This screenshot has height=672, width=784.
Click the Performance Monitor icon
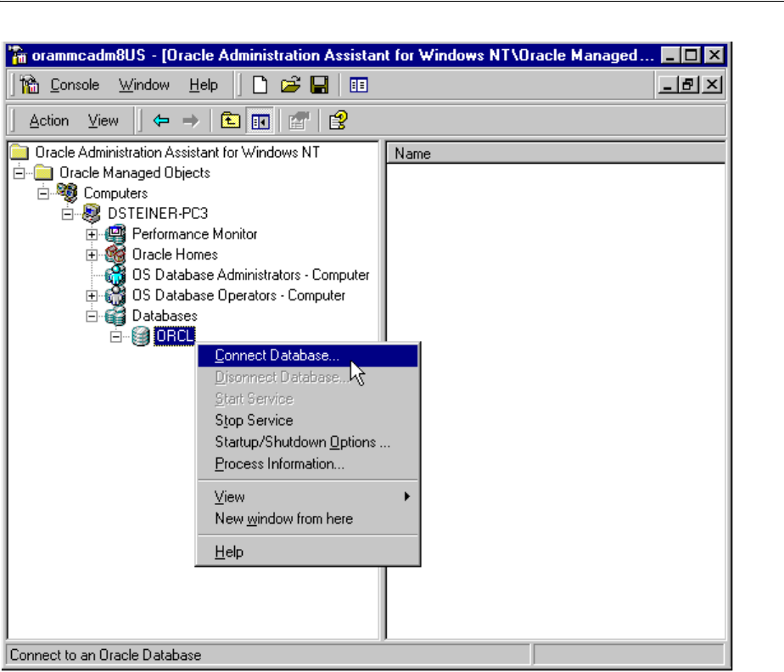(x=115, y=234)
